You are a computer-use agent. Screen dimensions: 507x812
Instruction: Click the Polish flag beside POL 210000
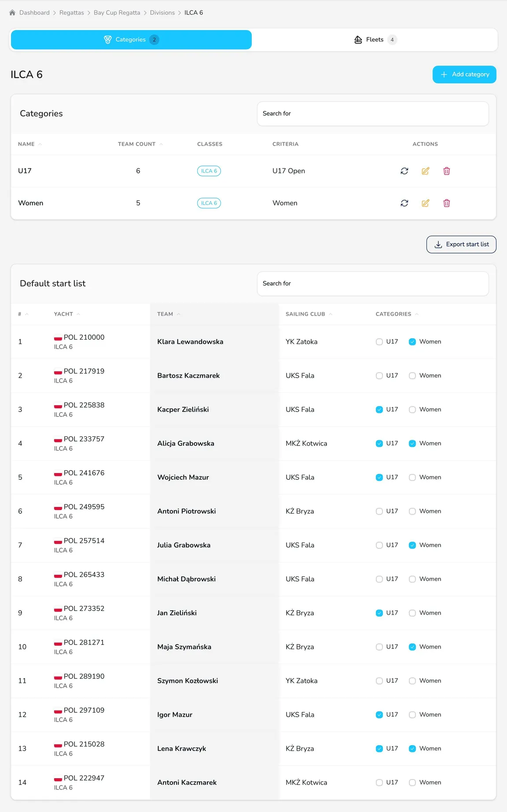(58, 338)
